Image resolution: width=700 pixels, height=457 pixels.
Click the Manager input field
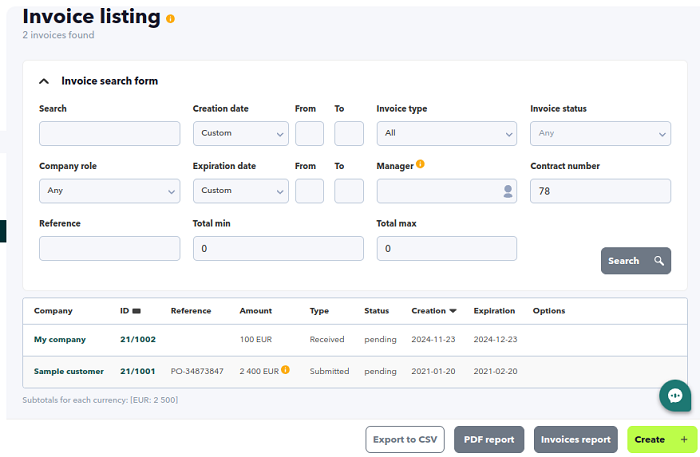pyautogui.click(x=446, y=191)
